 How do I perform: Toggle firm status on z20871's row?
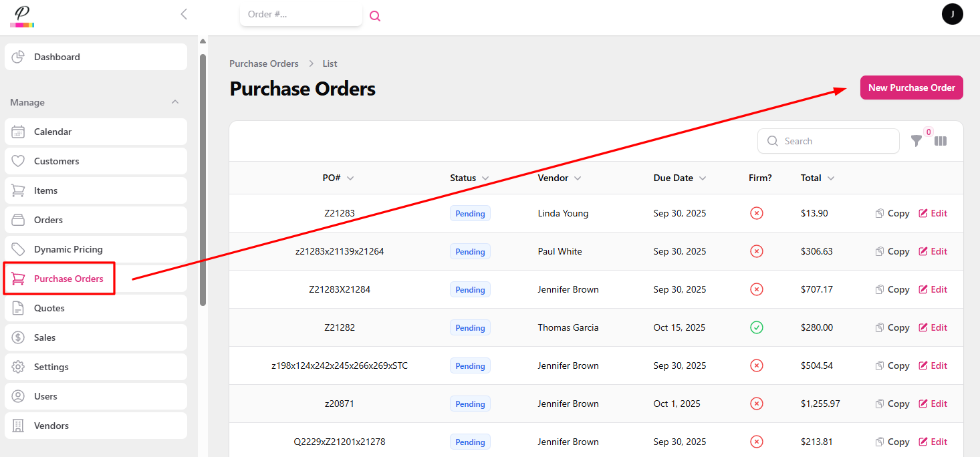[756, 404]
